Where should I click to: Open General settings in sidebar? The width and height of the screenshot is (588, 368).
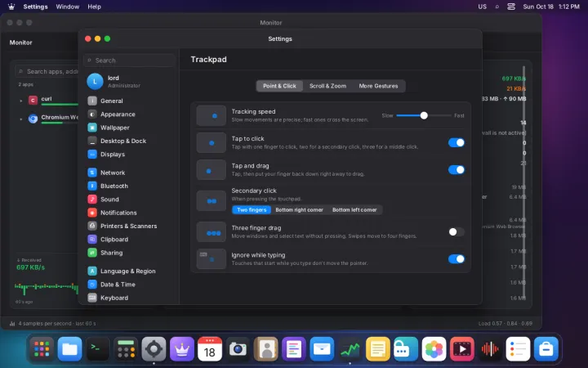(x=129, y=101)
